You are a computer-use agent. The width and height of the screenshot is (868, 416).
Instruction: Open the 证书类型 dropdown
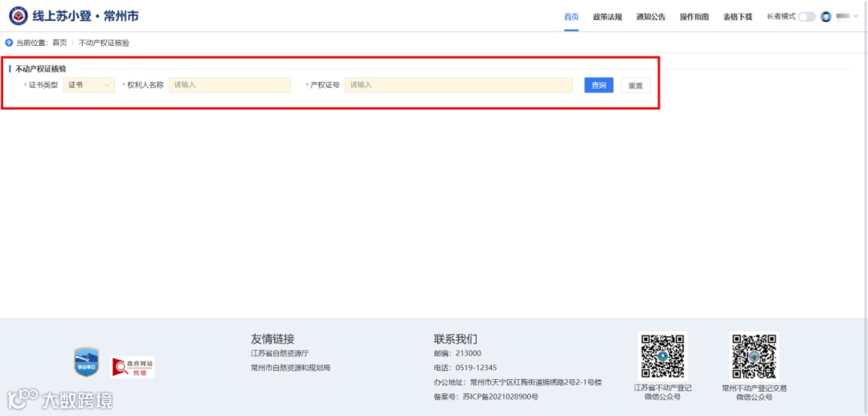point(89,84)
